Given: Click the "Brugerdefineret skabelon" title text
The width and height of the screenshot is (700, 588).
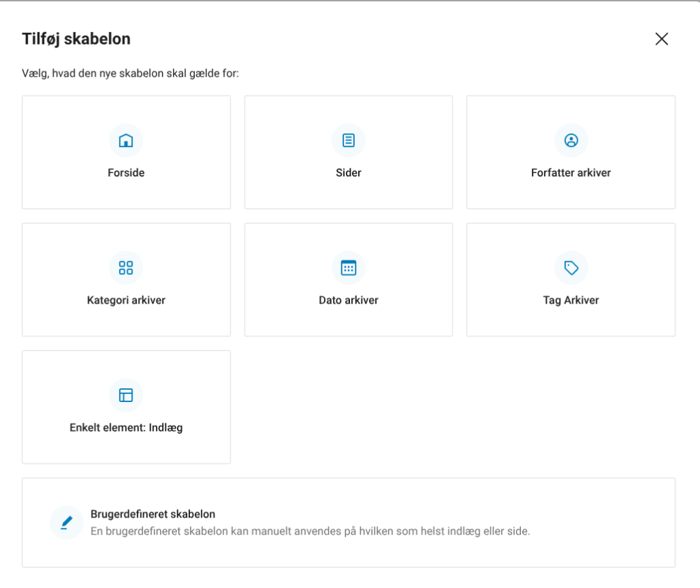Looking at the screenshot, I should [x=153, y=514].
